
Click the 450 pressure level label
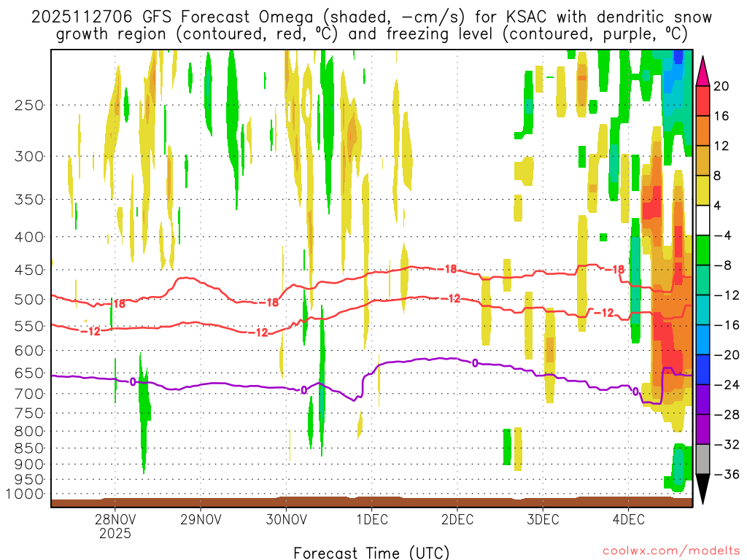tap(29, 270)
